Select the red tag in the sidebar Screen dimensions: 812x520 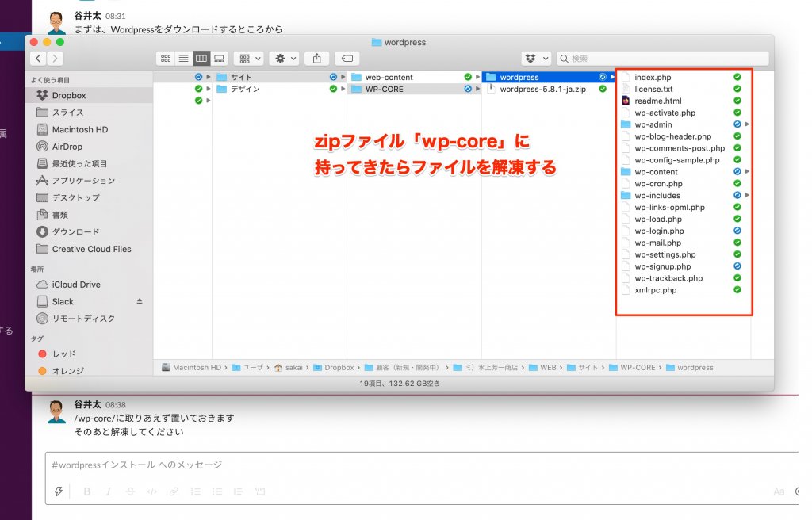click(63, 354)
